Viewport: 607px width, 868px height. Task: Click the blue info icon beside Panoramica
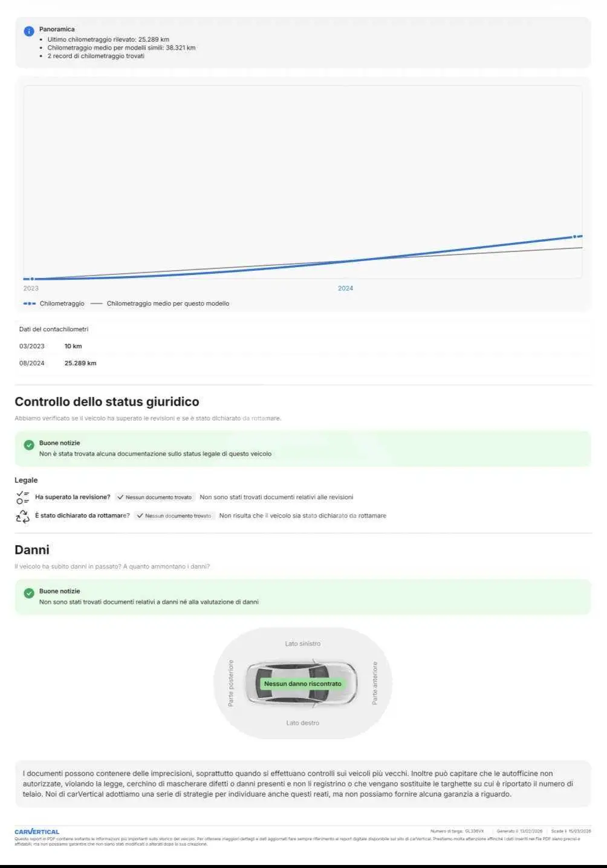click(x=28, y=31)
